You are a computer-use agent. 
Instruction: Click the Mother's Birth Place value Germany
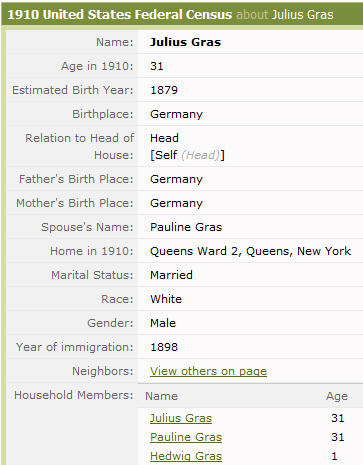(176, 203)
